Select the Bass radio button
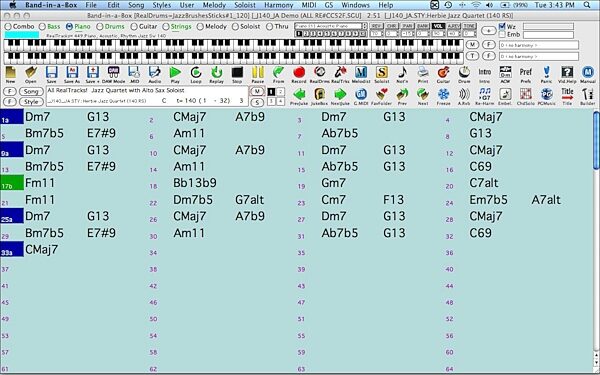The image size is (600, 375). pos(42,27)
